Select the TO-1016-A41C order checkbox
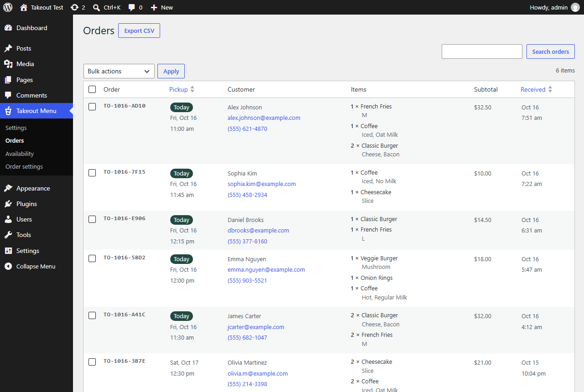Screen dimensions: 584x392 point(92,315)
